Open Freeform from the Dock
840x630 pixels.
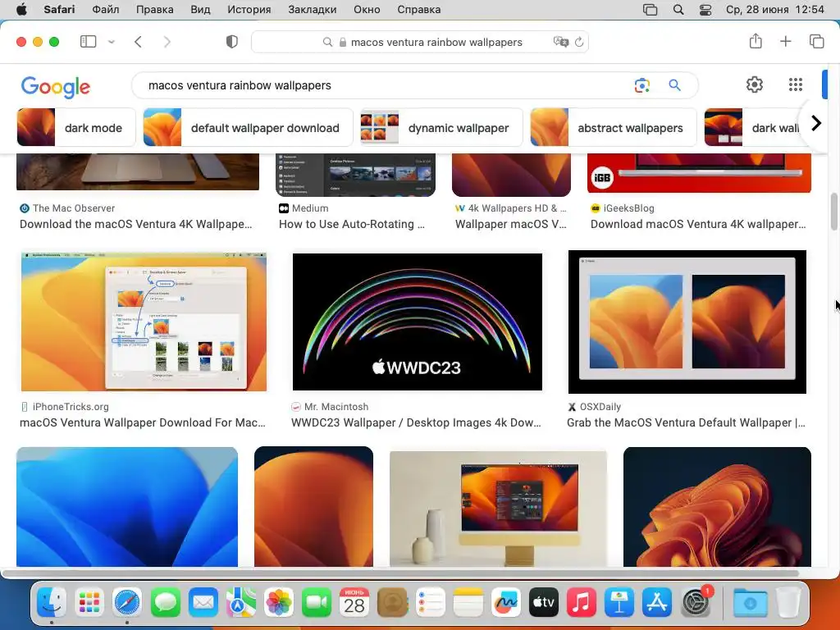point(505,603)
